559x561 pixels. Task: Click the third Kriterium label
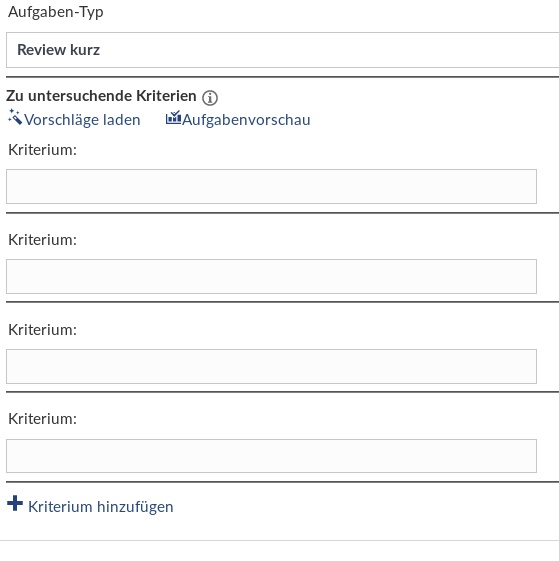coord(43,330)
